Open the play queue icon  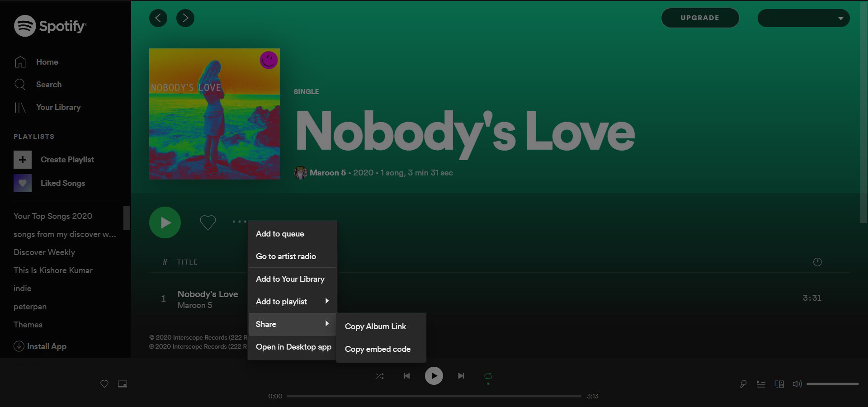pyautogui.click(x=761, y=384)
